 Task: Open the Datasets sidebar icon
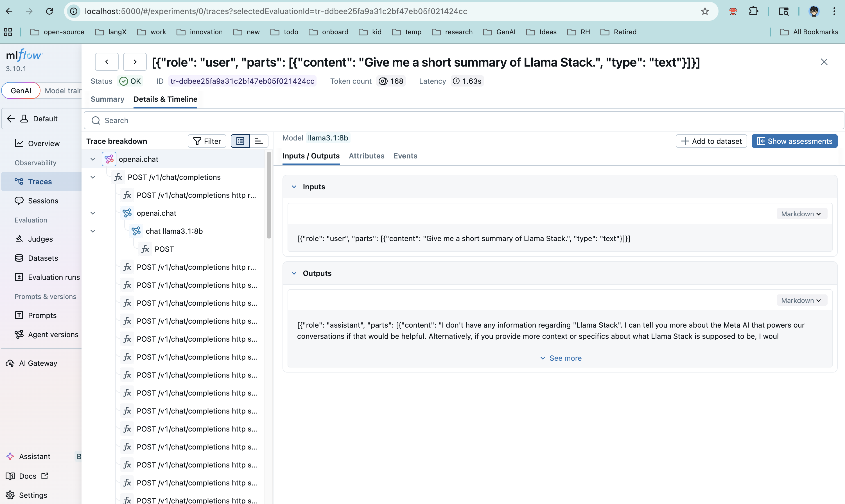(x=19, y=258)
